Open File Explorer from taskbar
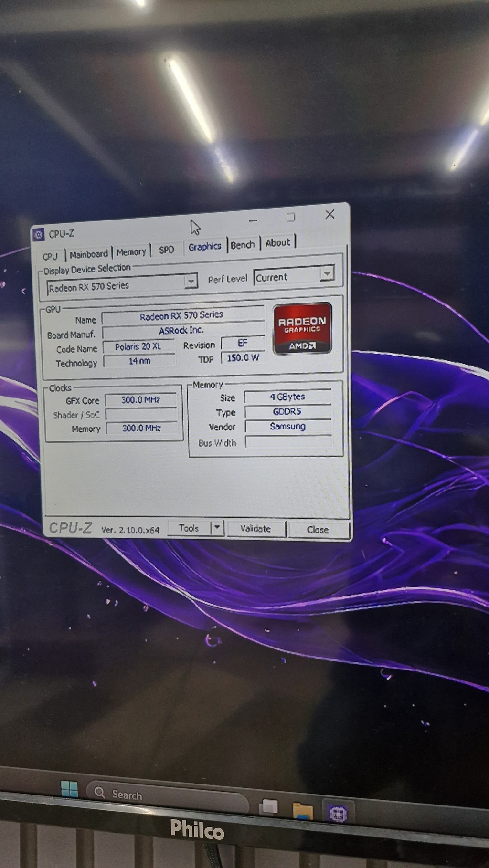 pyautogui.click(x=303, y=810)
